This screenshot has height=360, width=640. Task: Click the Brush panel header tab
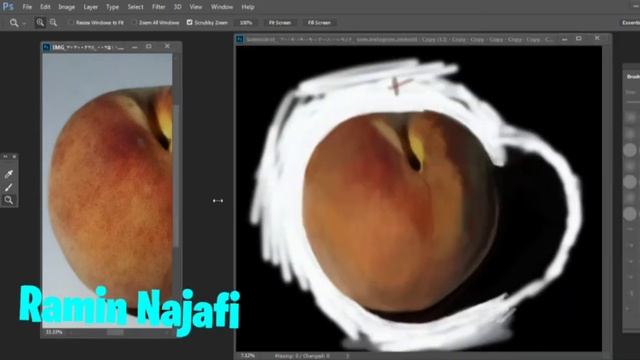coord(632,76)
